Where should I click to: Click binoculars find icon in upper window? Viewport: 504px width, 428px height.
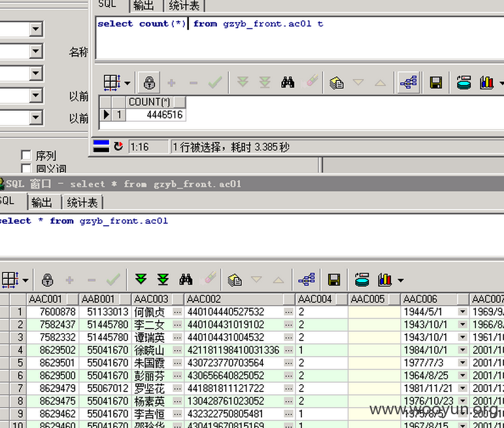pos(288,82)
